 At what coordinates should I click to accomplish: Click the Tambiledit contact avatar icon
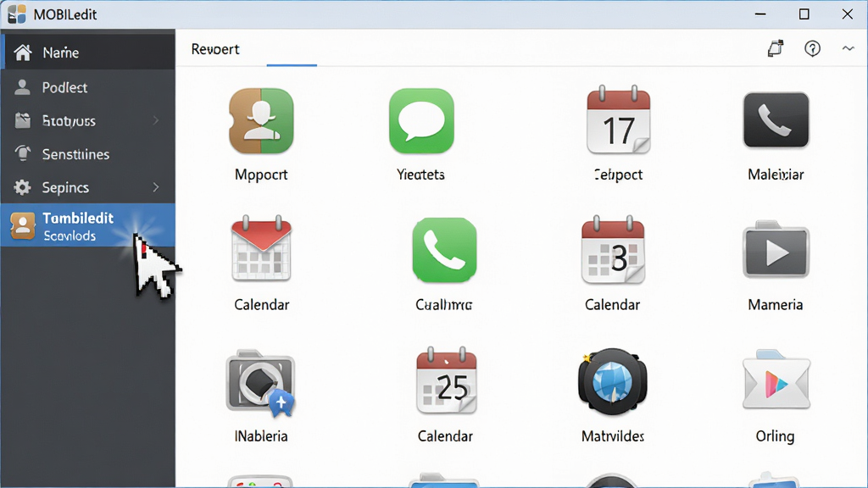(23, 225)
